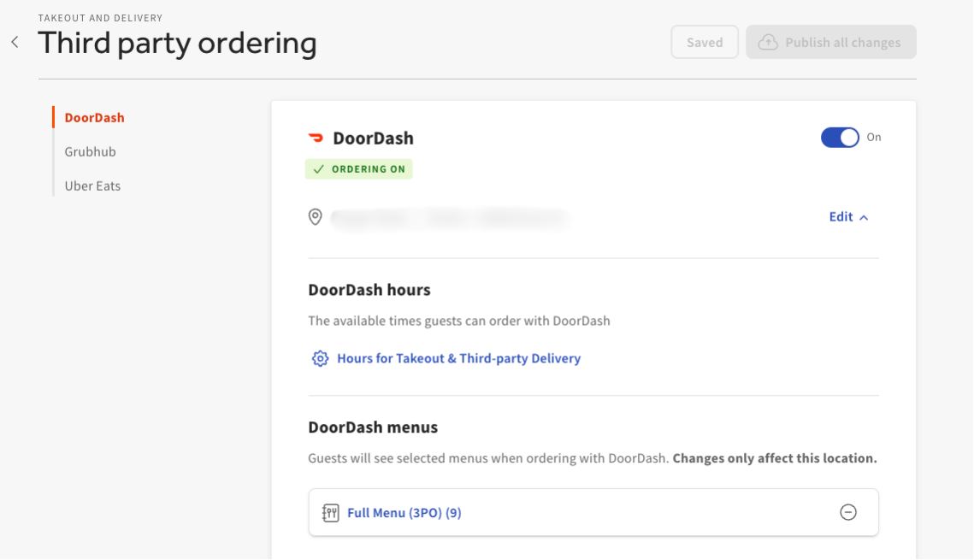Open the gear icon for delivery hours settings
Viewport: 974px width, 560px height.
click(319, 358)
